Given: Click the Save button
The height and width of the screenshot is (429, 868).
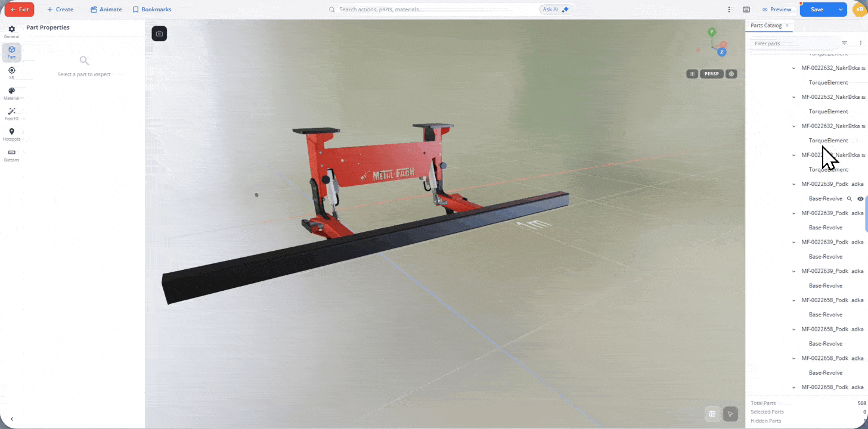Looking at the screenshot, I should (x=817, y=10).
